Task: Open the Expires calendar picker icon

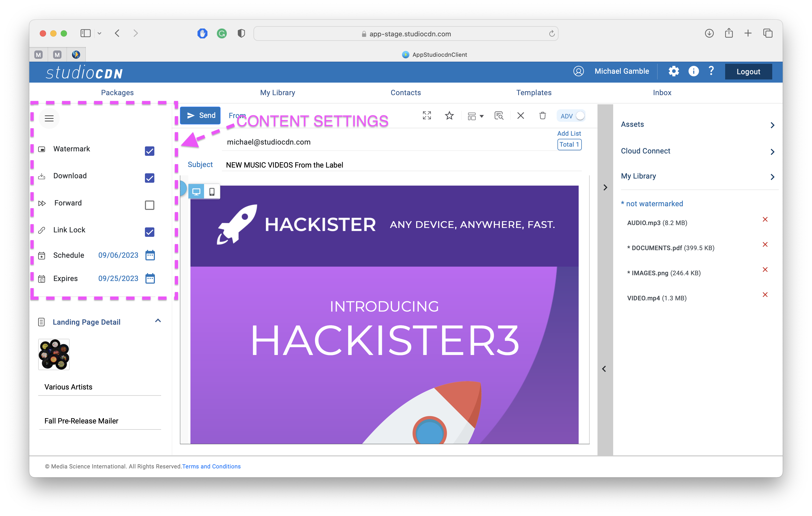Action: coord(150,278)
